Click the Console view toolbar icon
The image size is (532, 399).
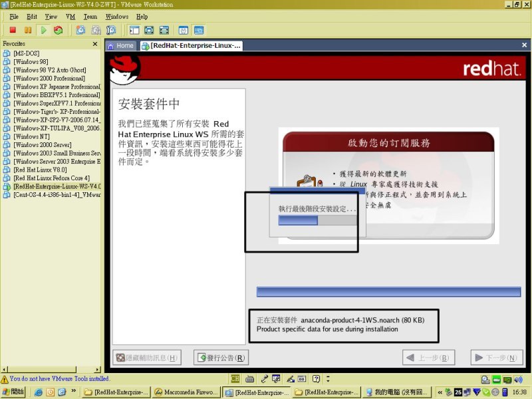coord(199,30)
